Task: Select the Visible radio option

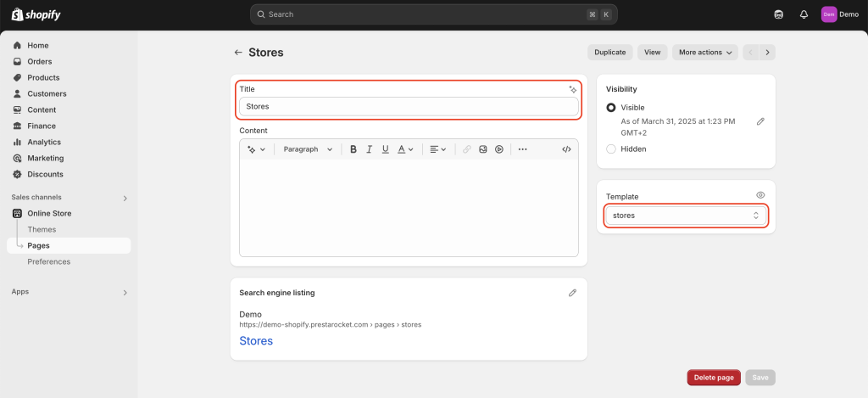Action: pos(611,108)
